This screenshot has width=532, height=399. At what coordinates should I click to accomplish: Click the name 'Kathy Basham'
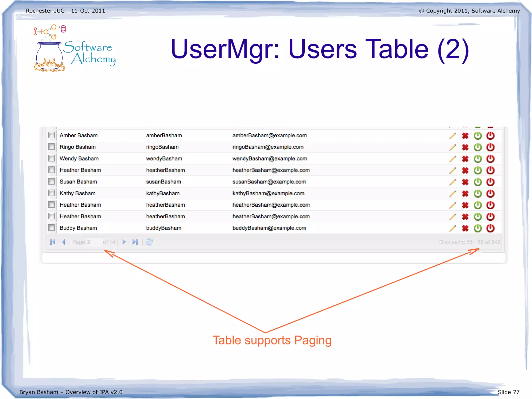pyautogui.click(x=78, y=193)
